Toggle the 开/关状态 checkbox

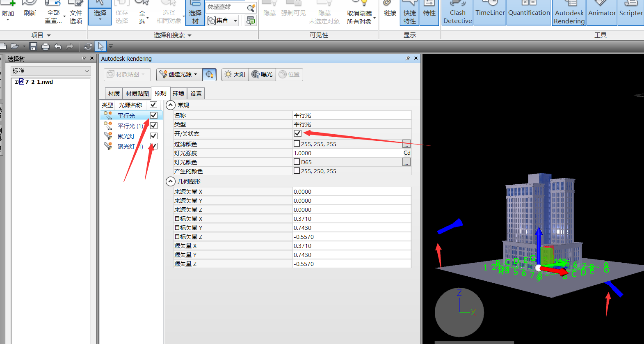click(298, 133)
